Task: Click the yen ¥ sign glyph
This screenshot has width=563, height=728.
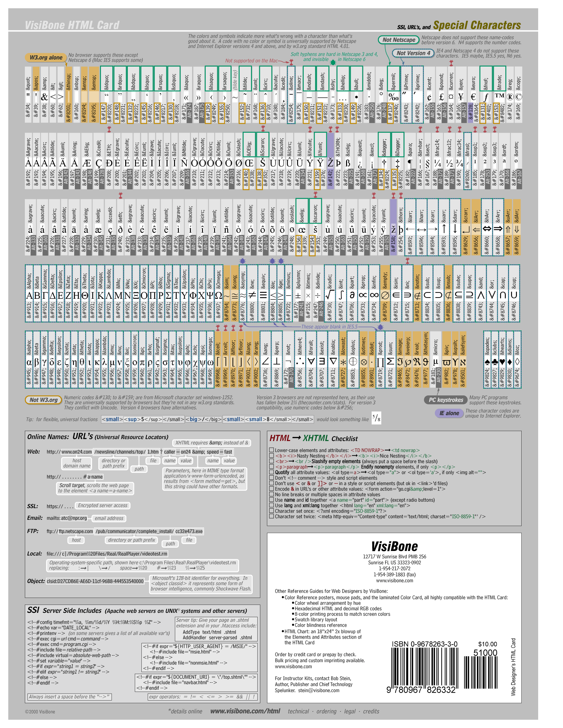Action: pos(461,97)
